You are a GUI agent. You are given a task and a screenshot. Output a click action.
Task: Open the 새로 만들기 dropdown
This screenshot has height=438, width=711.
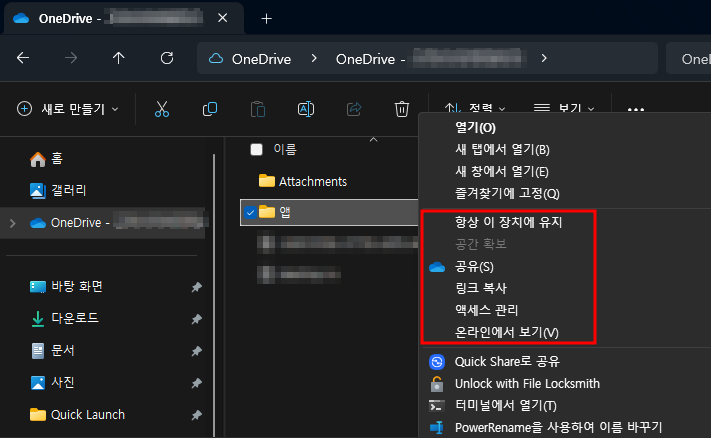68,109
